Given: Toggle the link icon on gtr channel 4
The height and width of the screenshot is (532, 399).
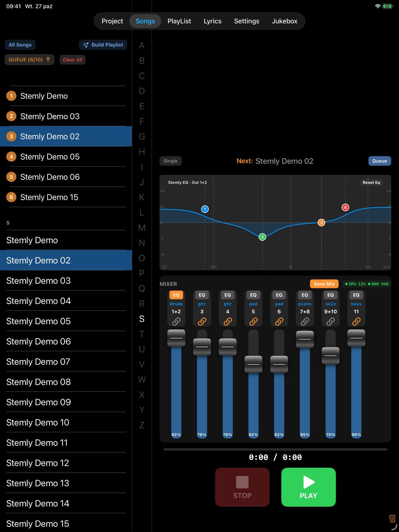Looking at the screenshot, I should point(227,321).
